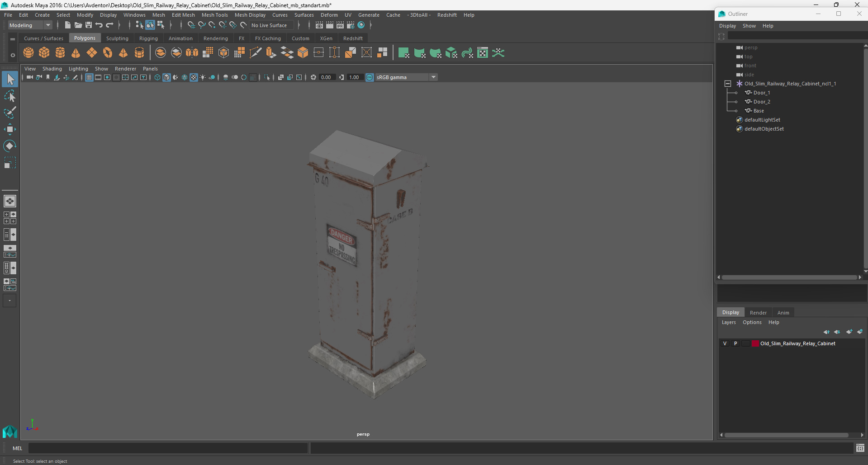Open the viewport Shading menu
The width and height of the screenshot is (868, 465).
(x=52, y=69)
